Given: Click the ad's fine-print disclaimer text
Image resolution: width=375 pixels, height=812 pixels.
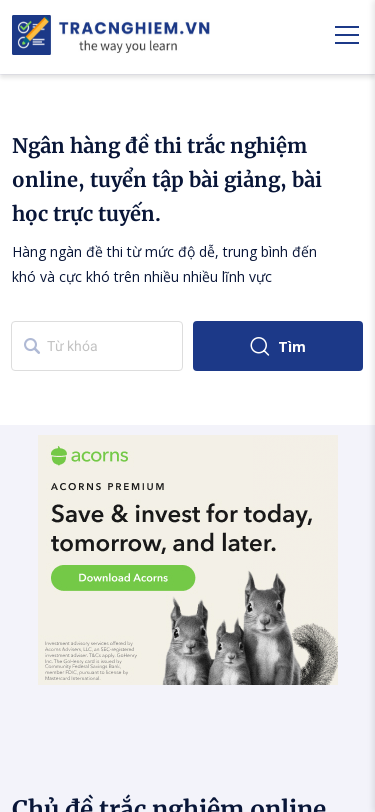Looking at the screenshot, I should [91, 660].
